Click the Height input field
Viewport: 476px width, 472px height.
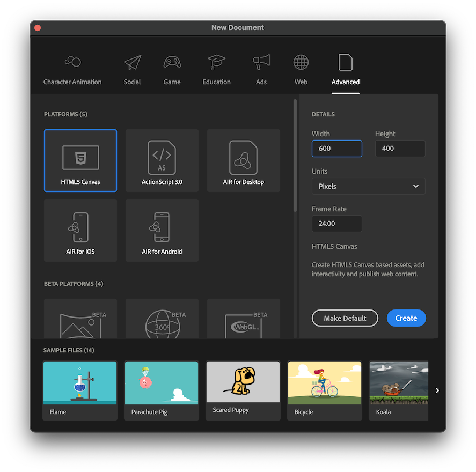[400, 149]
